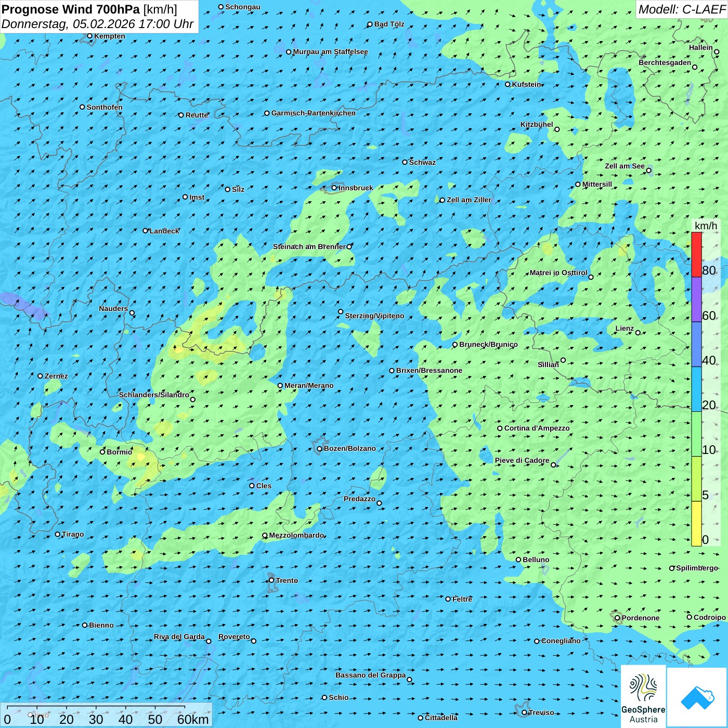
Task: Click the Predazzo location dot
Action: (x=379, y=503)
